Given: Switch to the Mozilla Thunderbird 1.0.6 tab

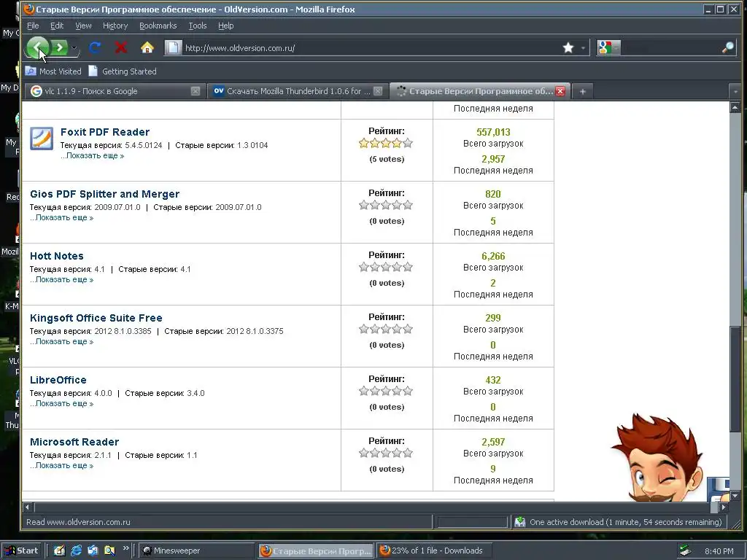Looking at the screenshot, I should 298,91.
